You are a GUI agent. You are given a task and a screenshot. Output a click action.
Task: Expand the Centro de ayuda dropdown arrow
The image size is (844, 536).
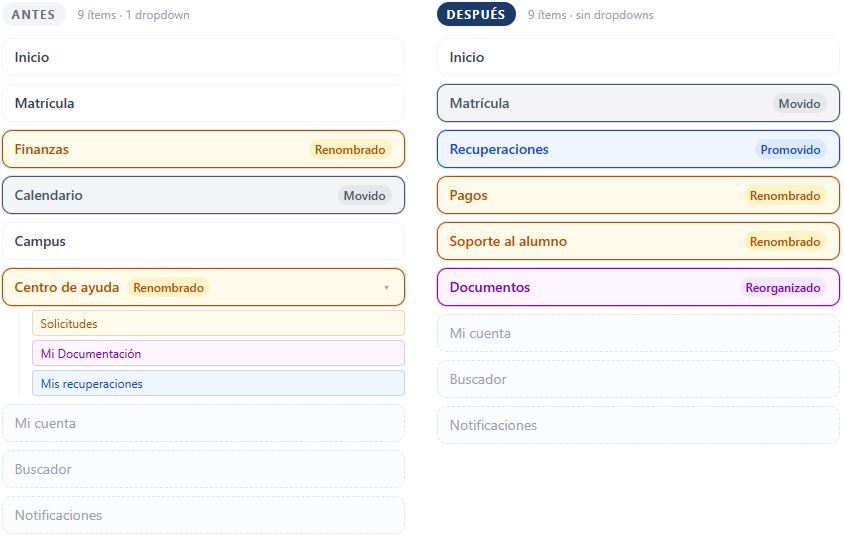(386, 288)
